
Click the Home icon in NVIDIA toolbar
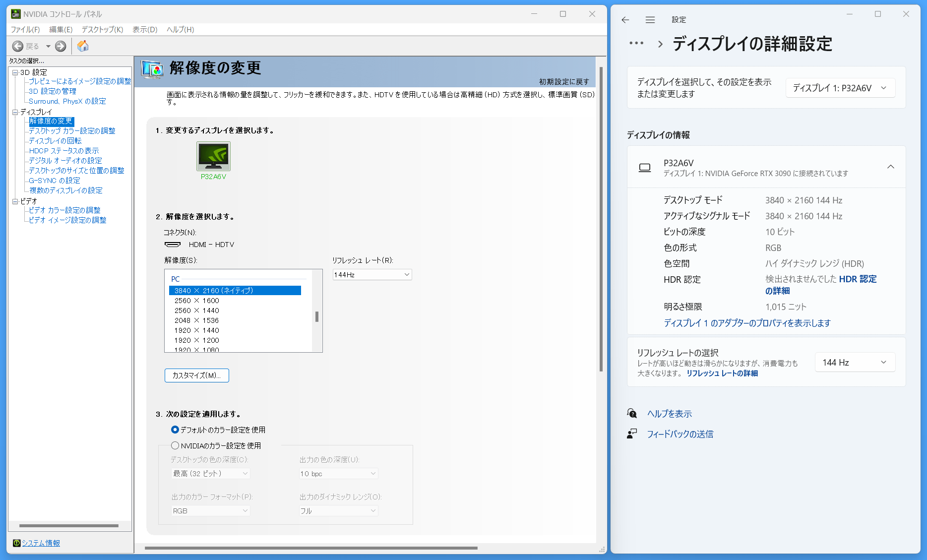[x=83, y=46]
